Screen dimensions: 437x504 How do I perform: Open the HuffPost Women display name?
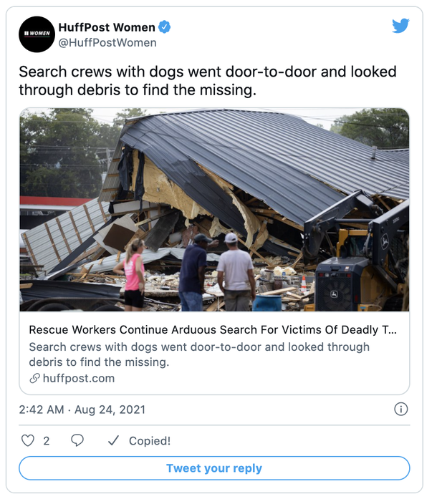(x=107, y=27)
